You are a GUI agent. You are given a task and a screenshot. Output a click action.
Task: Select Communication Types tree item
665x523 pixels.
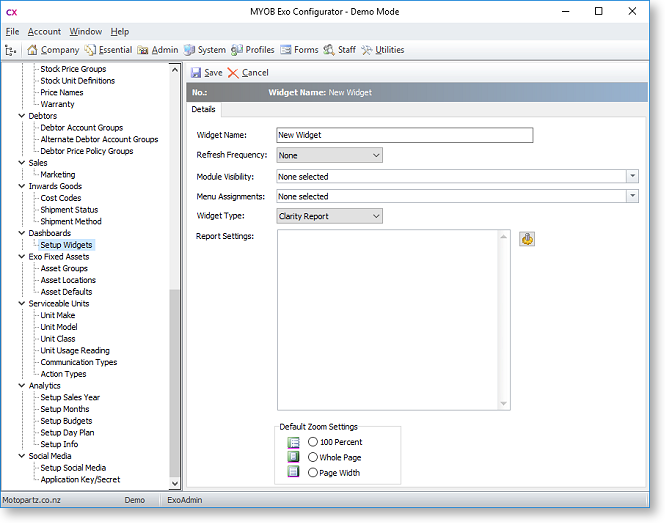(78, 362)
